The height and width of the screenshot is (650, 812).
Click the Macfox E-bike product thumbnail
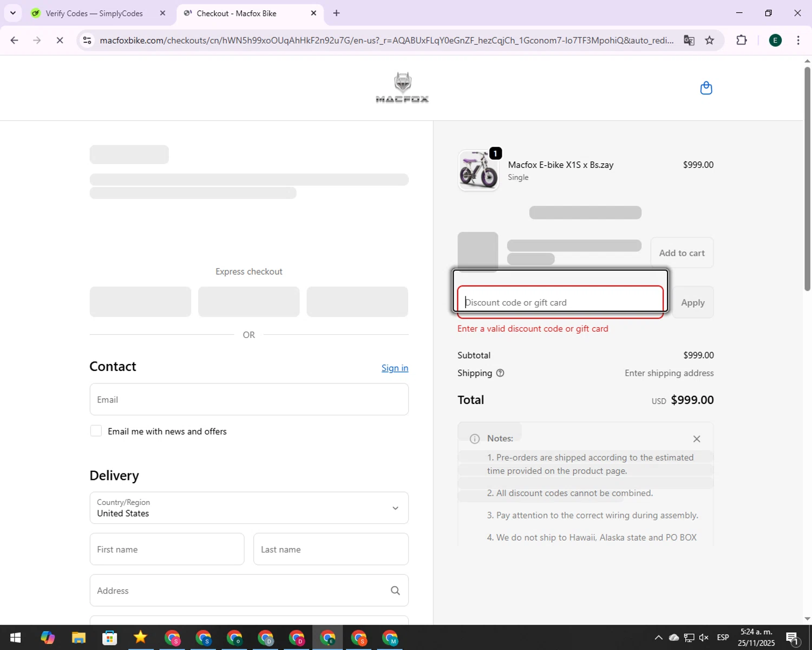tap(478, 171)
